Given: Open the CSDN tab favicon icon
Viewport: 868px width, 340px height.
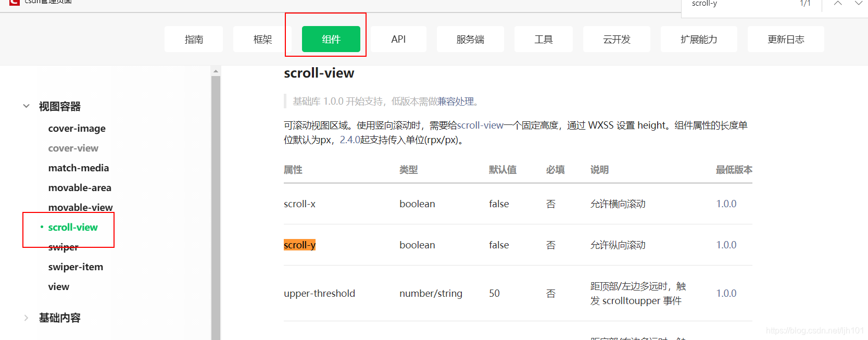Looking at the screenshot, I should 15,2.
